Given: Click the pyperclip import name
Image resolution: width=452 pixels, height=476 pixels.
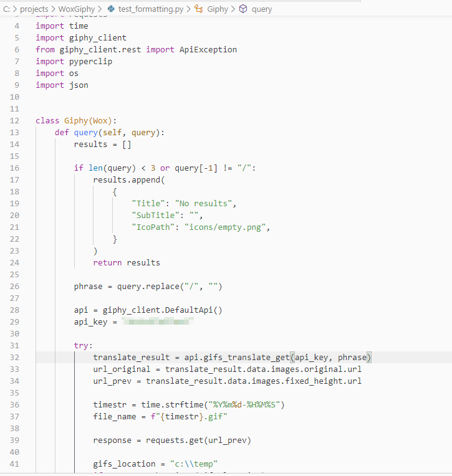Looking at the screenshot, I should coord(88,61).
